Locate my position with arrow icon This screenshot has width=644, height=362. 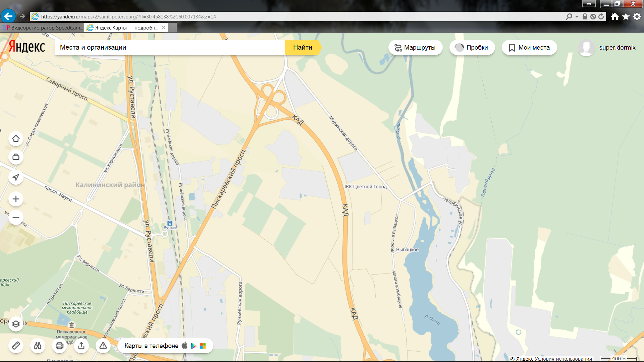click(x=16, y=177)
